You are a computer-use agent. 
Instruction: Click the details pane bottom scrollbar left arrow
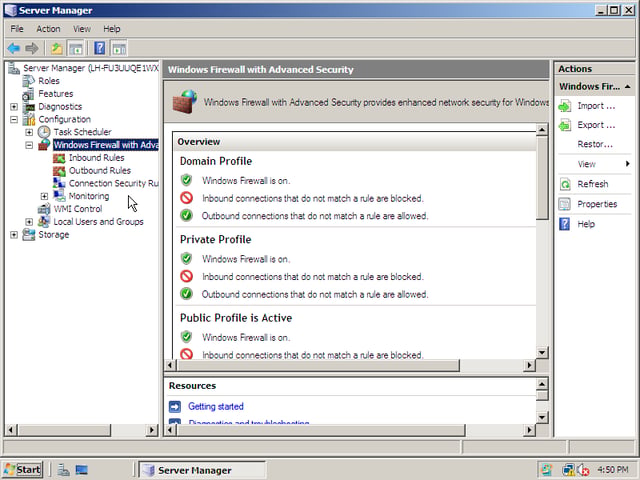[x=170, y=430]
